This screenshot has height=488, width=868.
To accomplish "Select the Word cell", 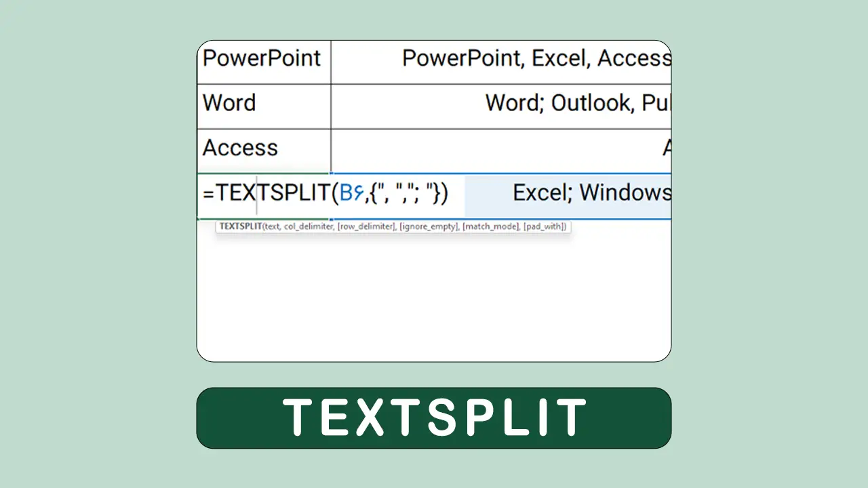I will tap(264, 106).
